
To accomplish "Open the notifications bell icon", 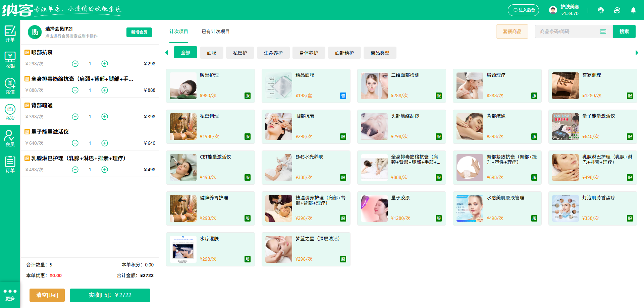I will click(633, 10).
